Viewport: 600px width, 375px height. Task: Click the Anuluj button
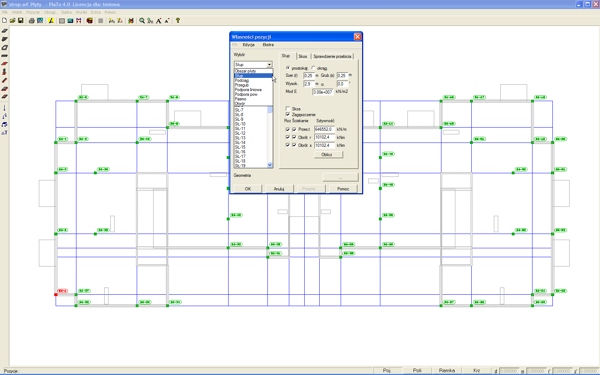pyautogui.click(x=279, y=189)
